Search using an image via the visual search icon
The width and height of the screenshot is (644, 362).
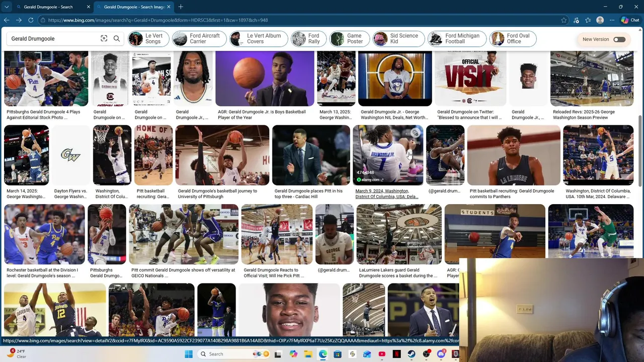(104, 39)
